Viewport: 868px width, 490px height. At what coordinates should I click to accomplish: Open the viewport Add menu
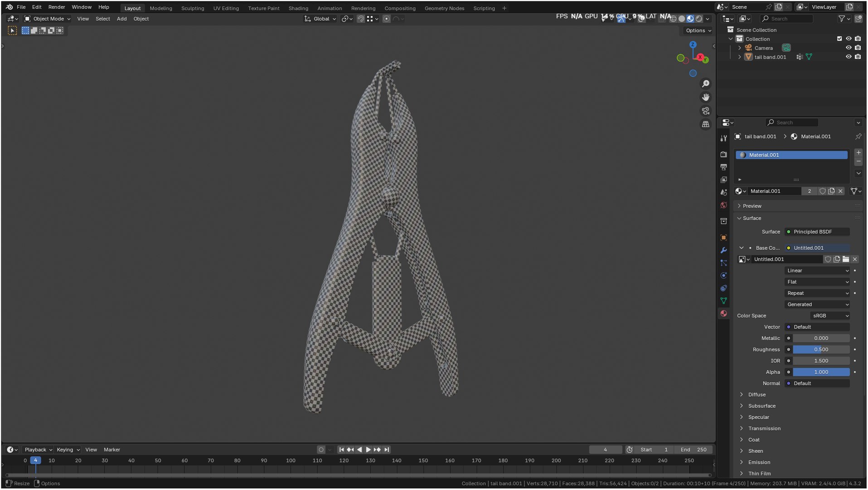[x=121, y=19]
